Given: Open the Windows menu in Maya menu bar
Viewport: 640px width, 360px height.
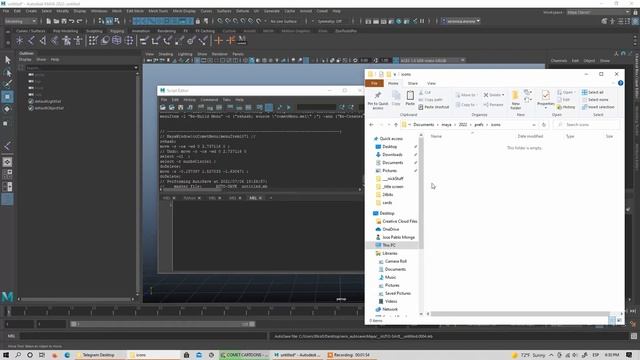Looking at the screenshot, I should 99,11.
